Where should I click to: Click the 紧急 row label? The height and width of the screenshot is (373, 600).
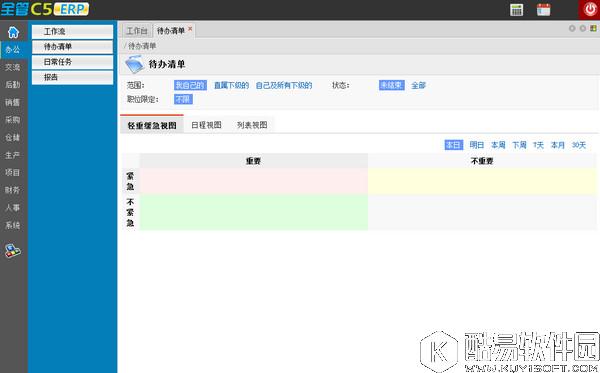click(x=130, y=181)
